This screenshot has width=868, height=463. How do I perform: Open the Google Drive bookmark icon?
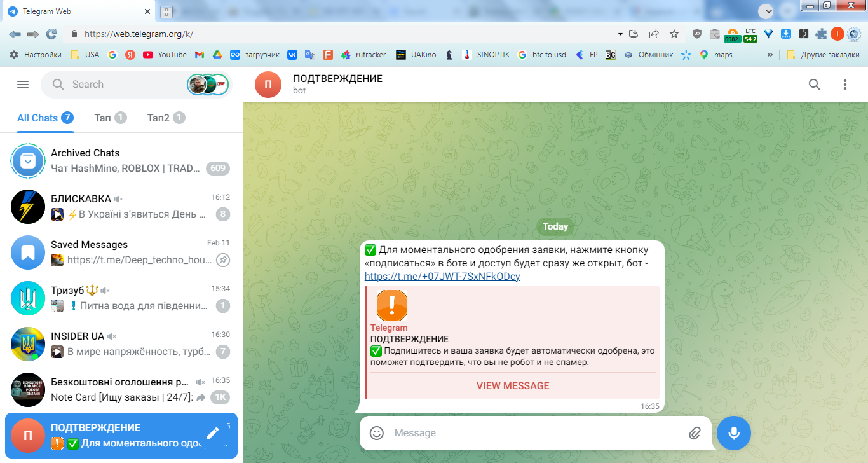coord(217,55)
